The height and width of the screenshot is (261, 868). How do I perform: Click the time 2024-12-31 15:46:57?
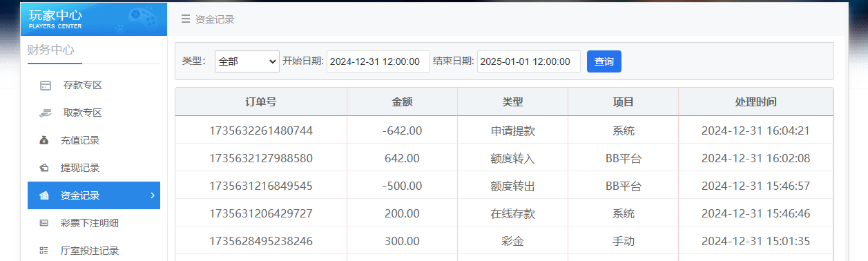point(755,186)
